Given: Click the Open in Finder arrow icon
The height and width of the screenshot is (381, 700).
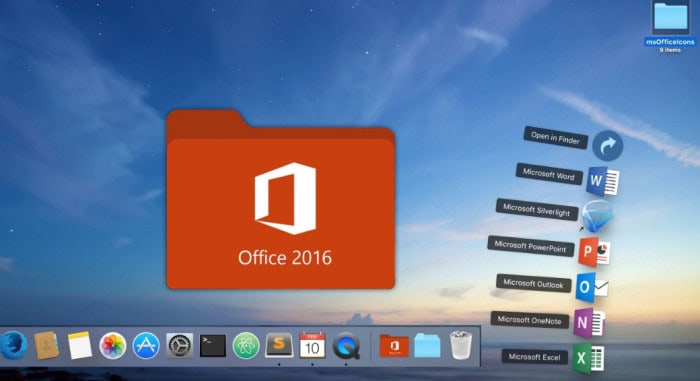Looking at the screenshot, I should coord(608,146).
